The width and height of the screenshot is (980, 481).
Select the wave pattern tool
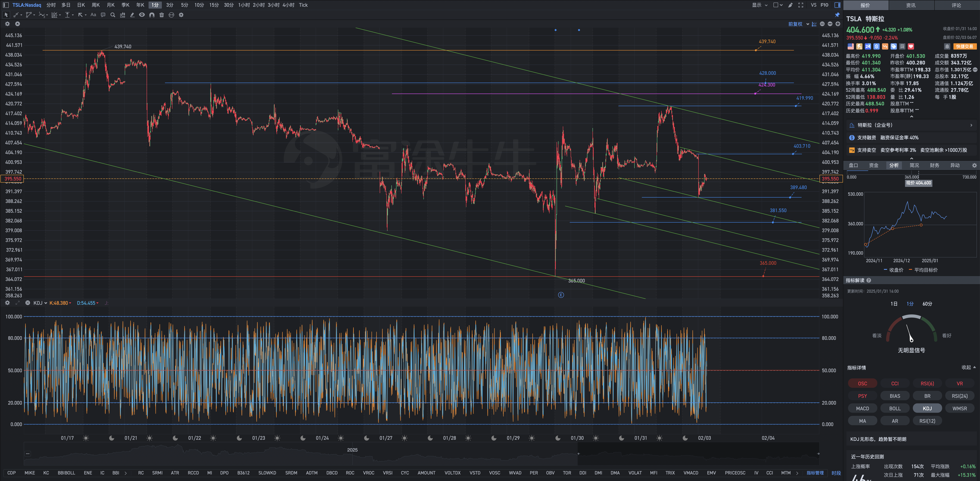pos(41,15)
